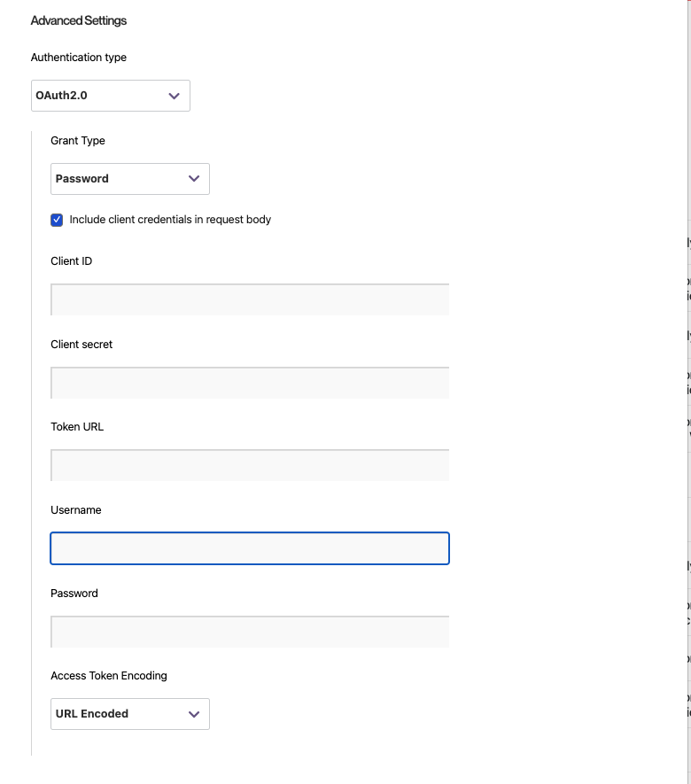Select the highlighted Username input field
This screenshot has width=691, height=784.
point(250,548)
